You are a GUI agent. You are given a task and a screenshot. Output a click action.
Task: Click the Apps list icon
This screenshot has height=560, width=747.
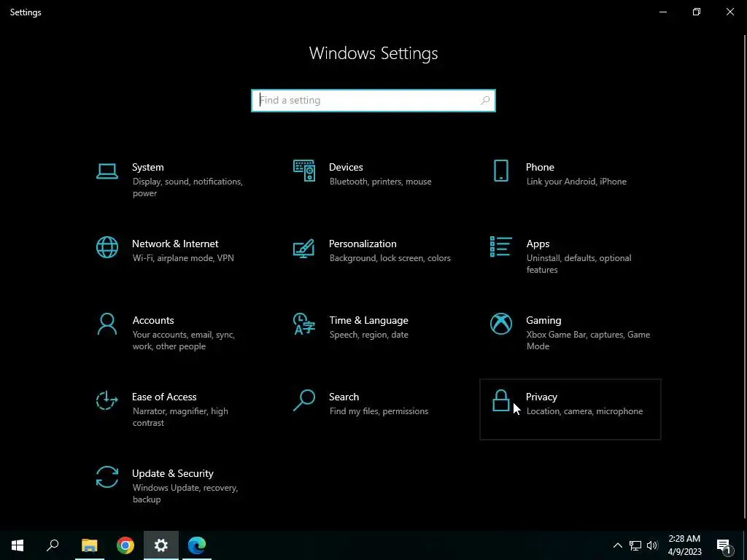pyautogui.click(x=500, y=246)
